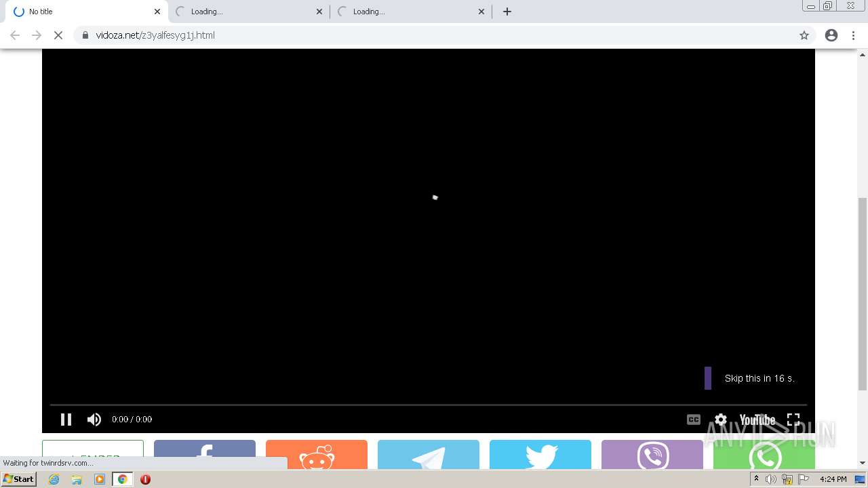Click the YouTube logo in player
This screenshot has width=868, height=488.
(757, 420)
